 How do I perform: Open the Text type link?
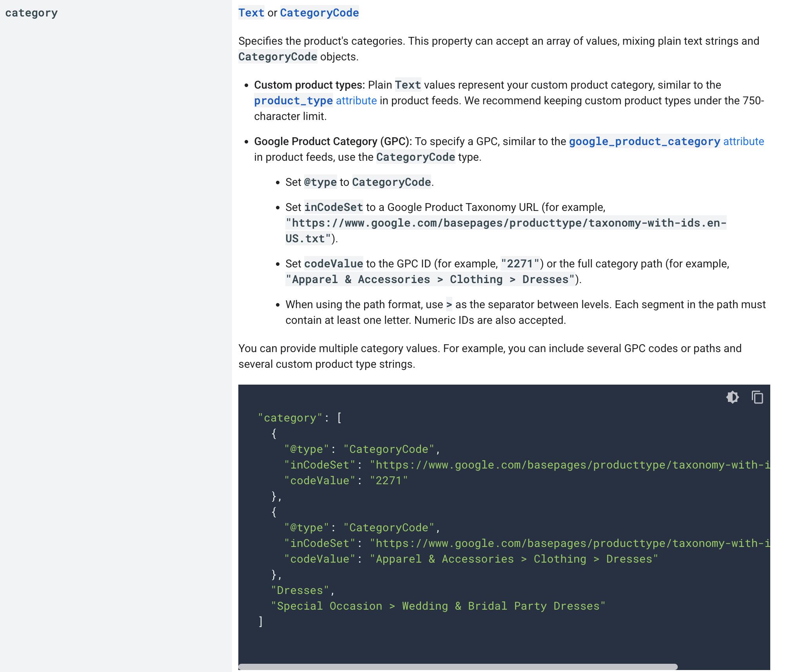point(251,13)
